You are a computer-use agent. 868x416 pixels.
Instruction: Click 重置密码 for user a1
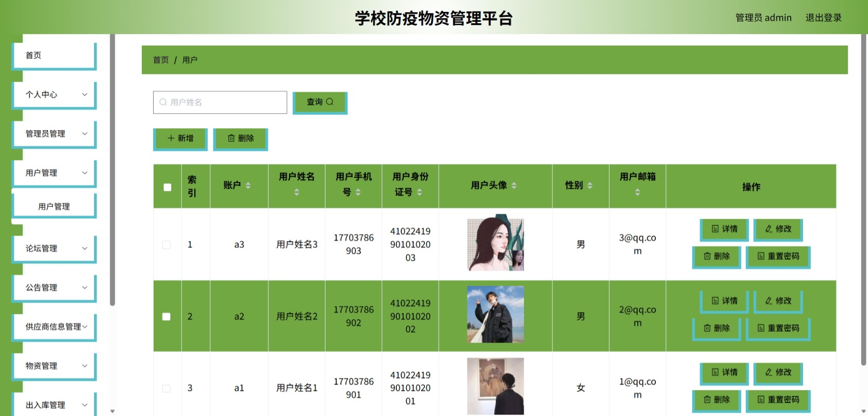[778, 400]
